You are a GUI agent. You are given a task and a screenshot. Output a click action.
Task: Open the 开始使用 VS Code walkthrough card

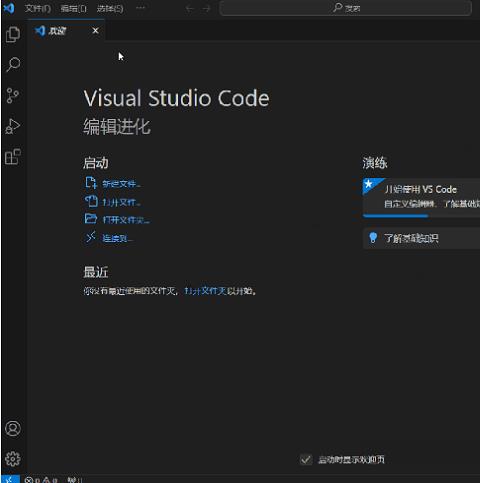[x=421, y=198]
